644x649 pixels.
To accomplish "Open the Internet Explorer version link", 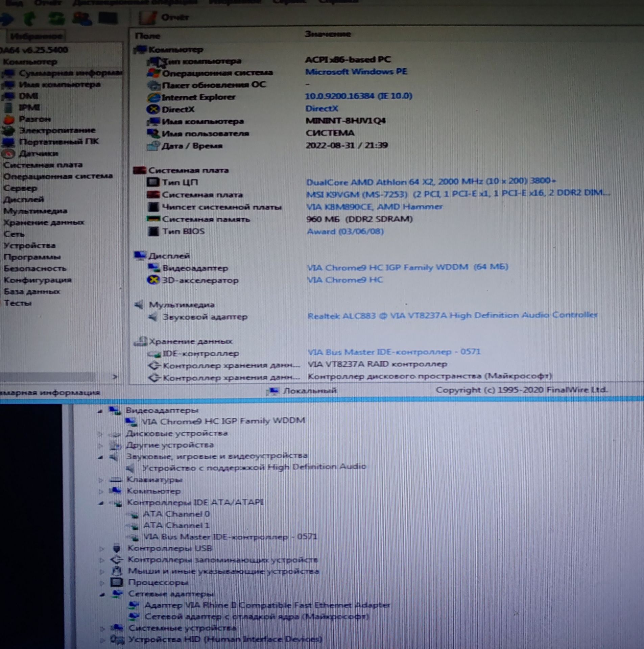I will coord(359,96).
